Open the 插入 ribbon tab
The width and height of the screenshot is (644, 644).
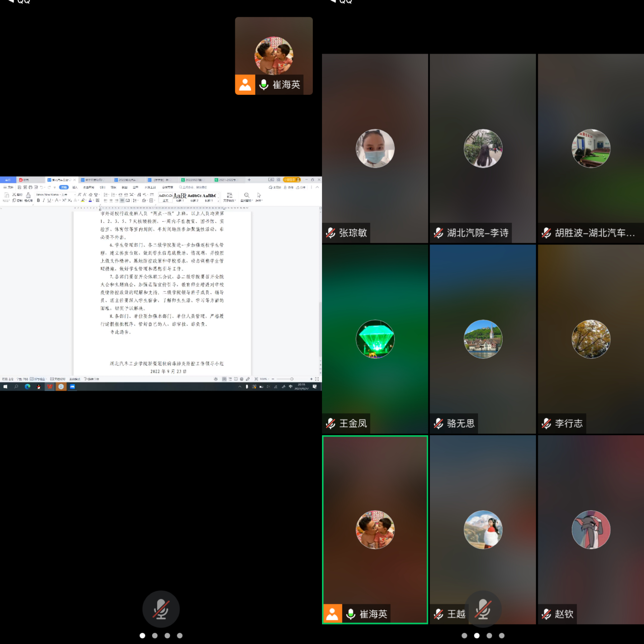click(x=75, y=187)
